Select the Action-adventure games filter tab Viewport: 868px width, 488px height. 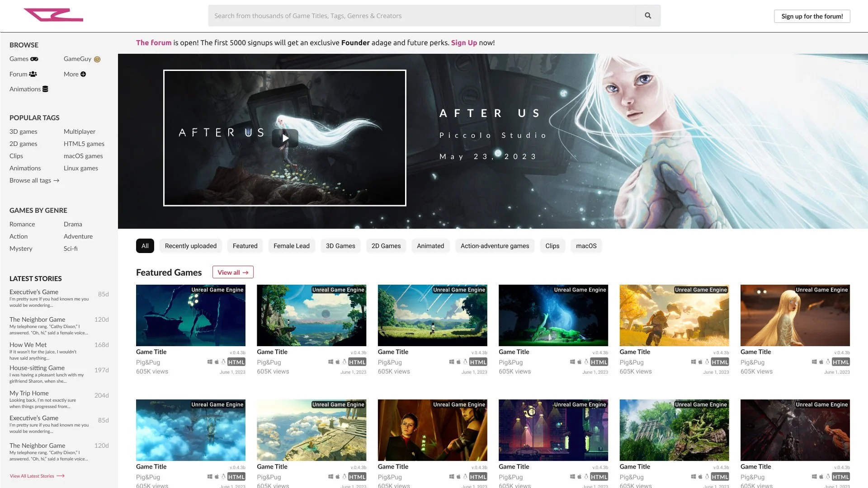tap(495, 246)
